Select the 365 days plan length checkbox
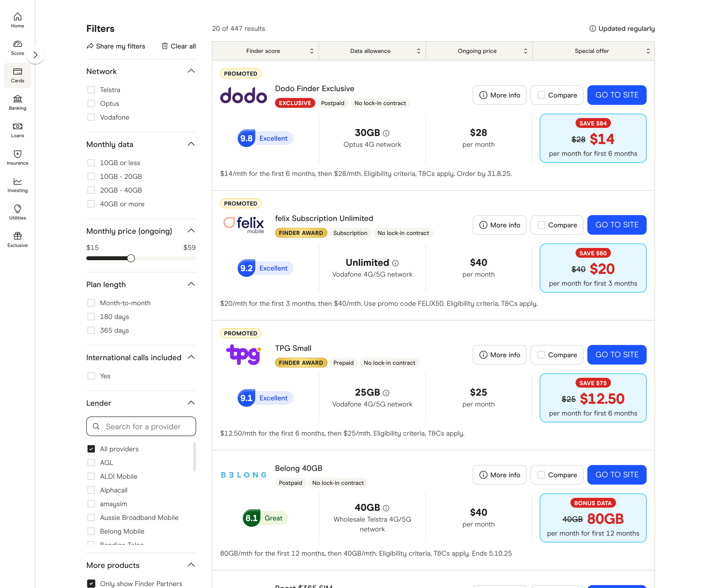 coord(91,330)
